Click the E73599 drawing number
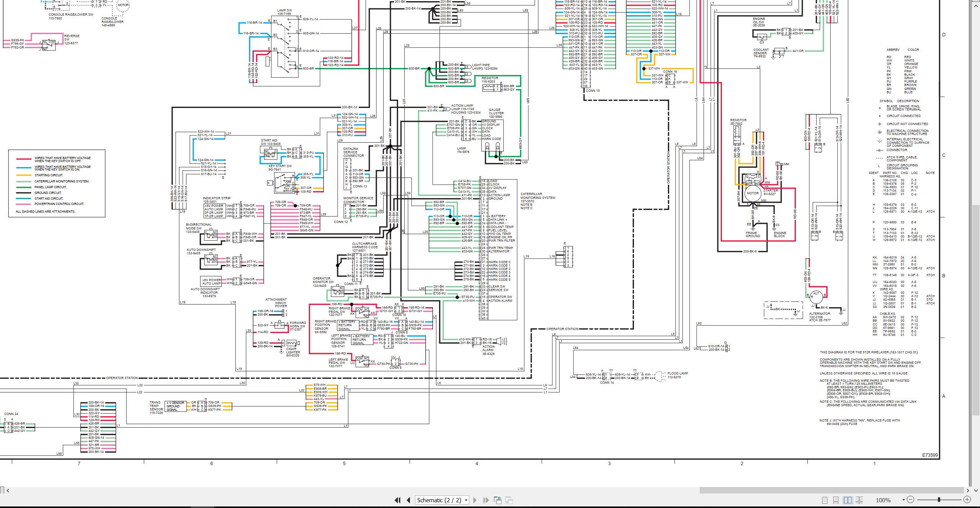 click(930, 455)
